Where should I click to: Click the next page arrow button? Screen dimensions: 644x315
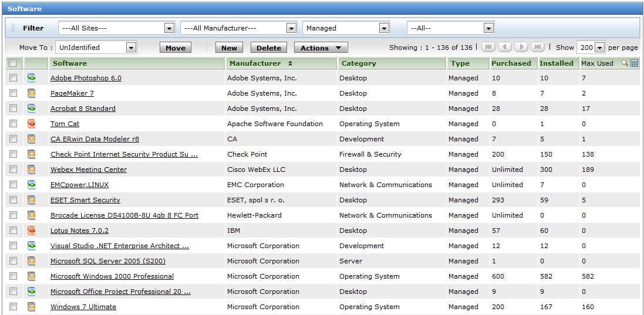[521, 47]
